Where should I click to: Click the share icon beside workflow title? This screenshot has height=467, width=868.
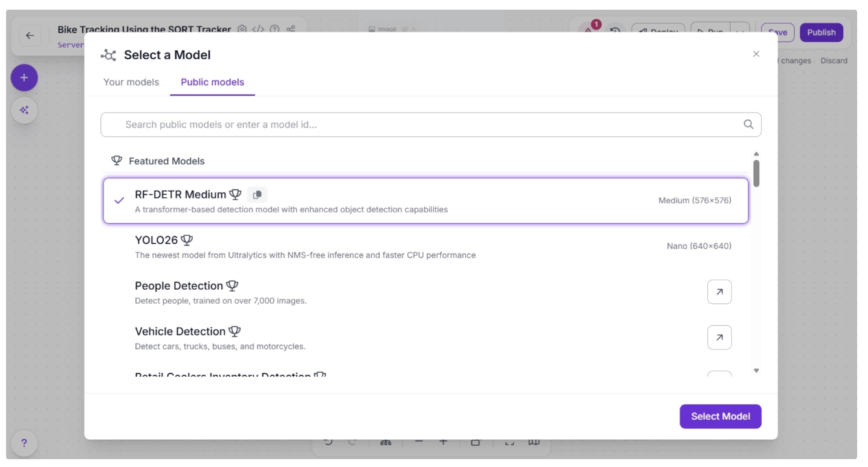[x=291, y=29]
